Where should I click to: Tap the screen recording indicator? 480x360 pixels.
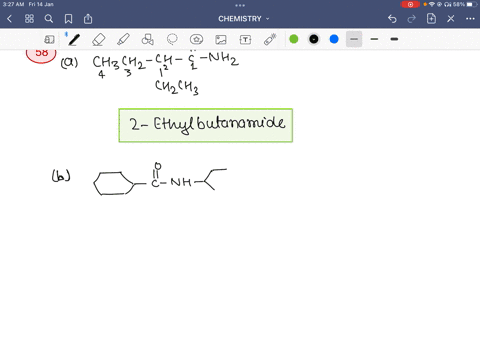pos(410,4)
